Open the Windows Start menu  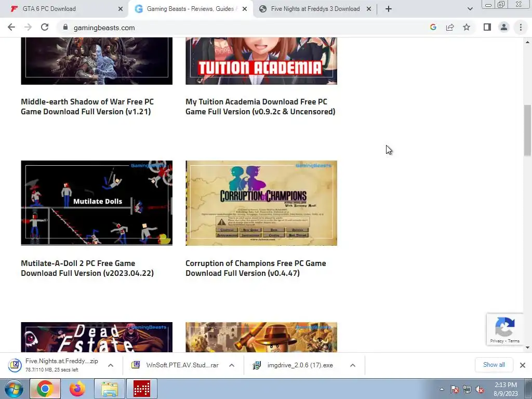click(14, 389)
